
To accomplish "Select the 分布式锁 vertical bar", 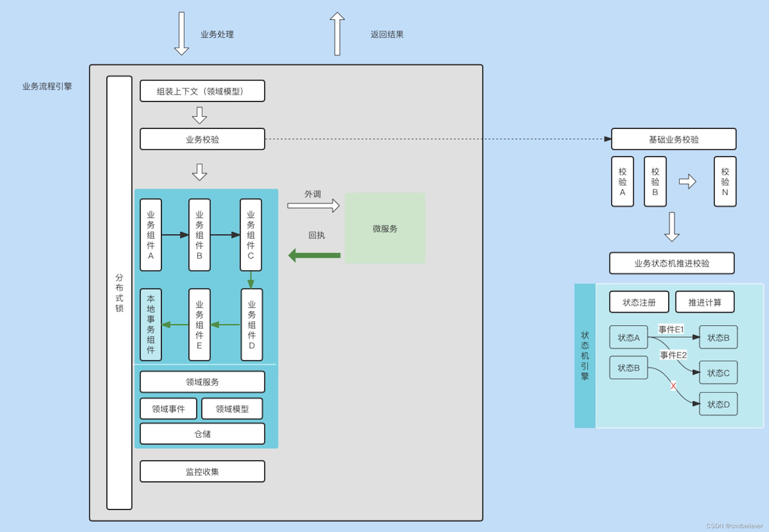I will tap(119, 292).
